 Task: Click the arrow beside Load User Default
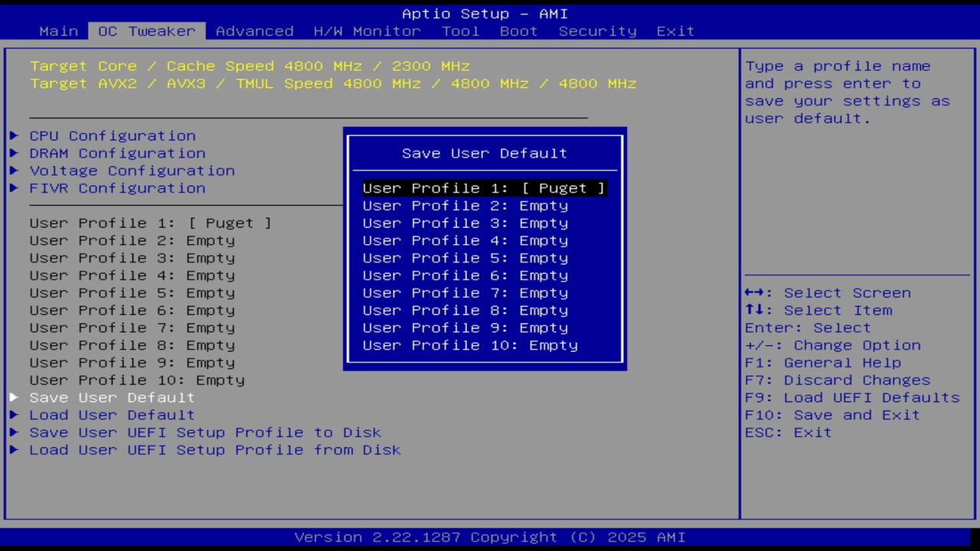pos(14,415)
